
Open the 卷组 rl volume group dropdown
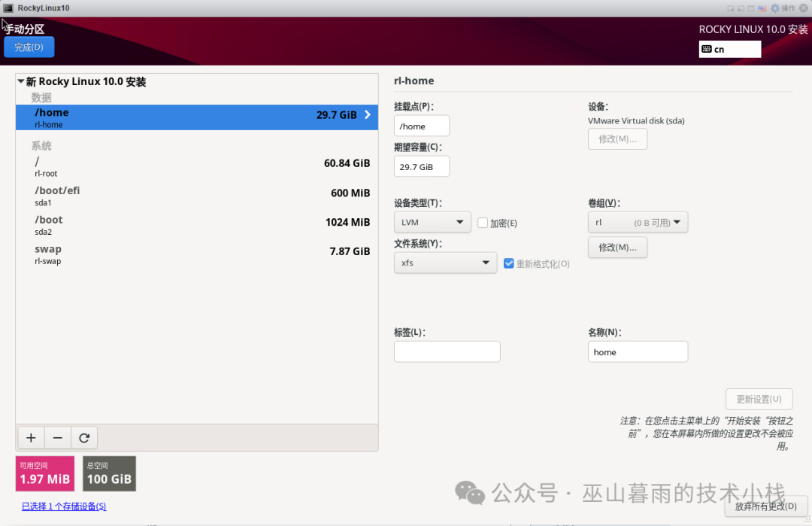pyautogui.click(x=638, y=222)
